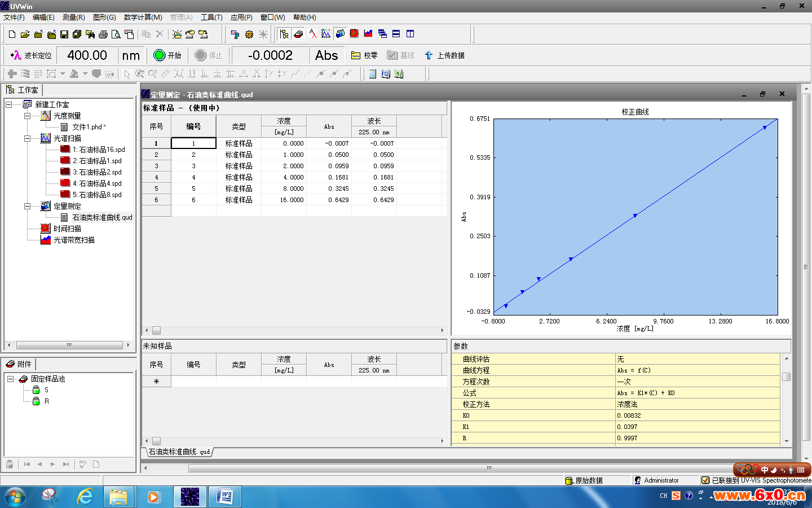The image size is (812, 508).
Task: Click the Export to Word icon
Action: [x=386, y=74]
